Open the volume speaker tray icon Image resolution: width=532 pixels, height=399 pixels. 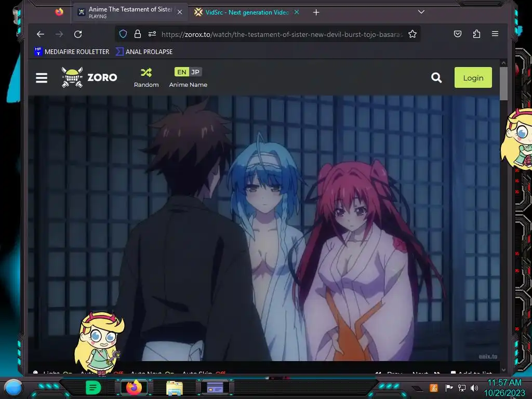point(474,388)
